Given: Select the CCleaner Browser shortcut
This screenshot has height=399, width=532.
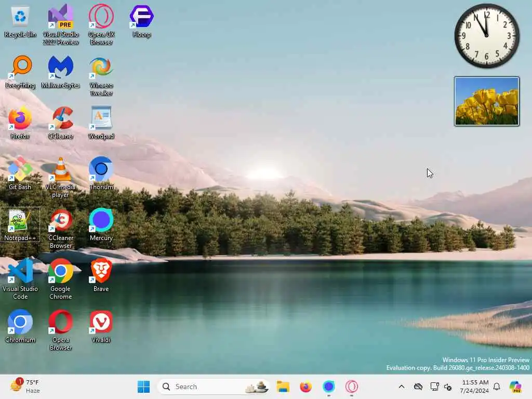Looking at the screenshot, I should point(60,229).
